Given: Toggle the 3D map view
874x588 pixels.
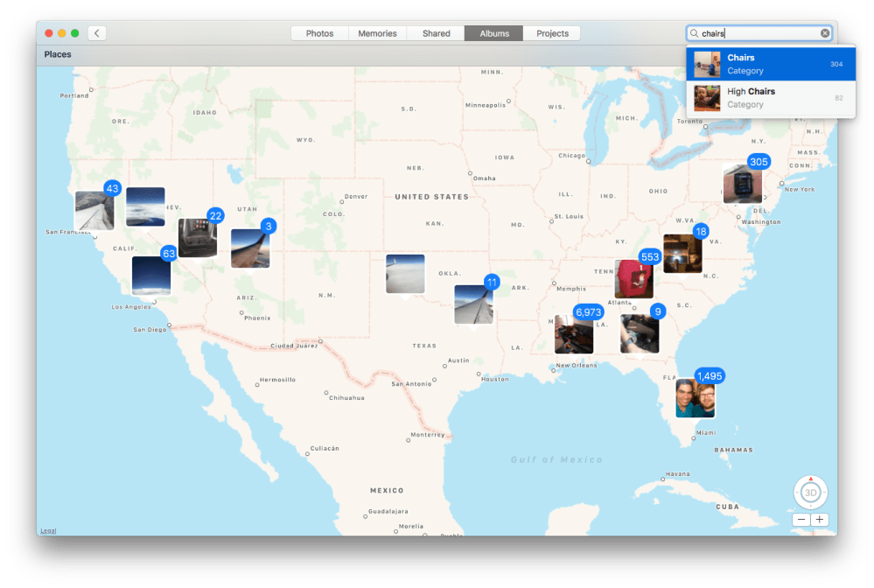Looking at the screenshot, I should coord(811,493).
